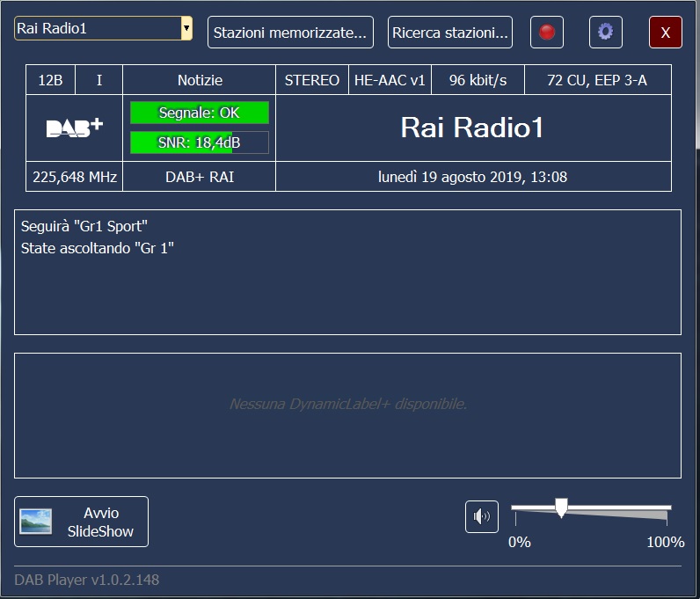
Task: Click the I country code cell
Action: point(99,80)
